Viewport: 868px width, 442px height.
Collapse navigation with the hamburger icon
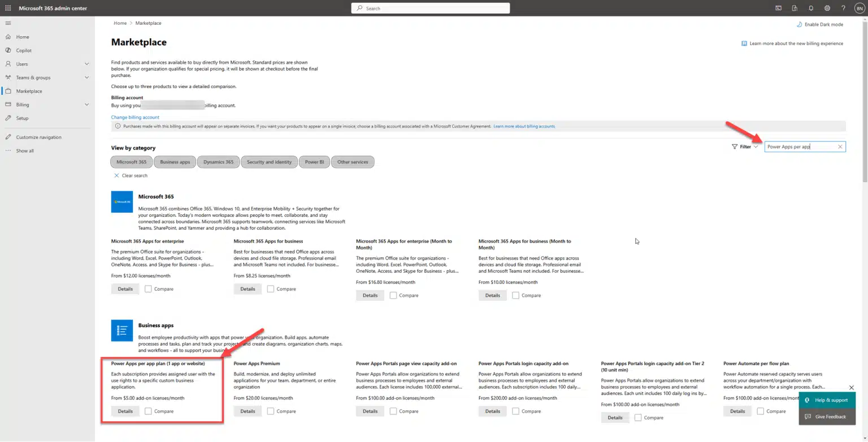pos(8,23)
